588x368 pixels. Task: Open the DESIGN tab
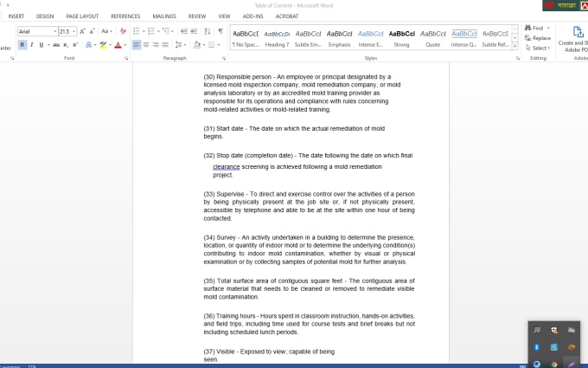pyautogui.click(x=45, y=16)
